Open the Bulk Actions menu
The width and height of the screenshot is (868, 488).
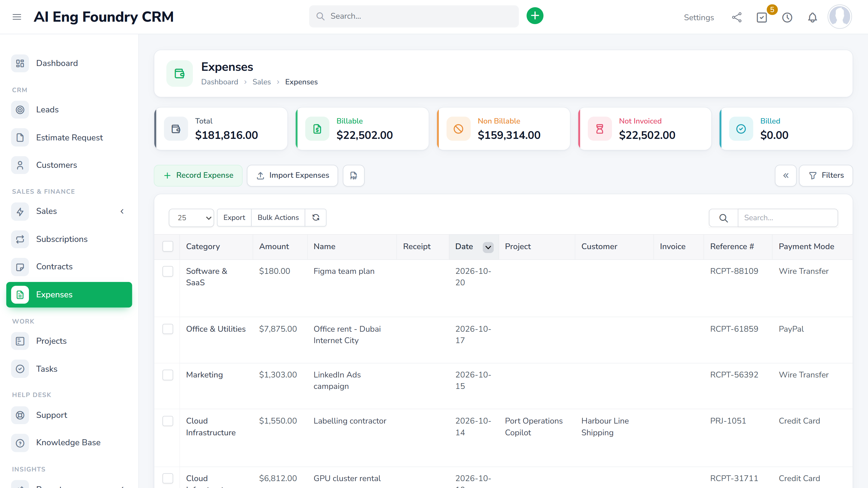(x=278, y=217)
